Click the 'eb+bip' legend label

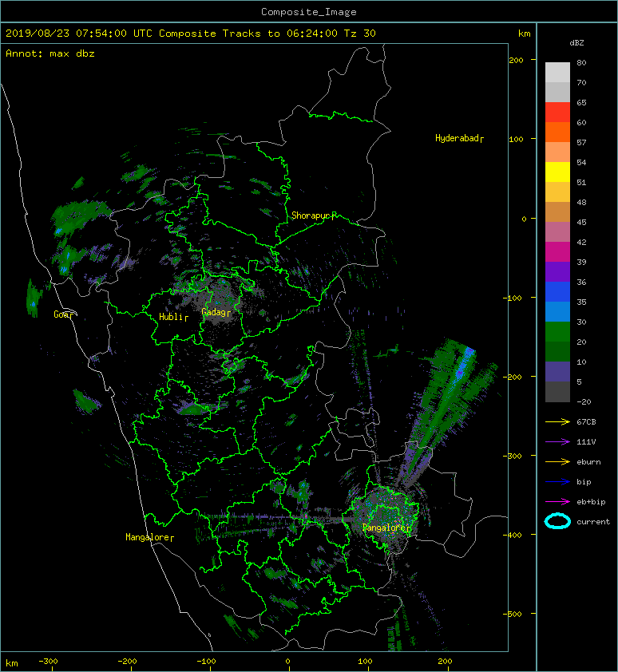pyautogui.click(x=591, y=501)
